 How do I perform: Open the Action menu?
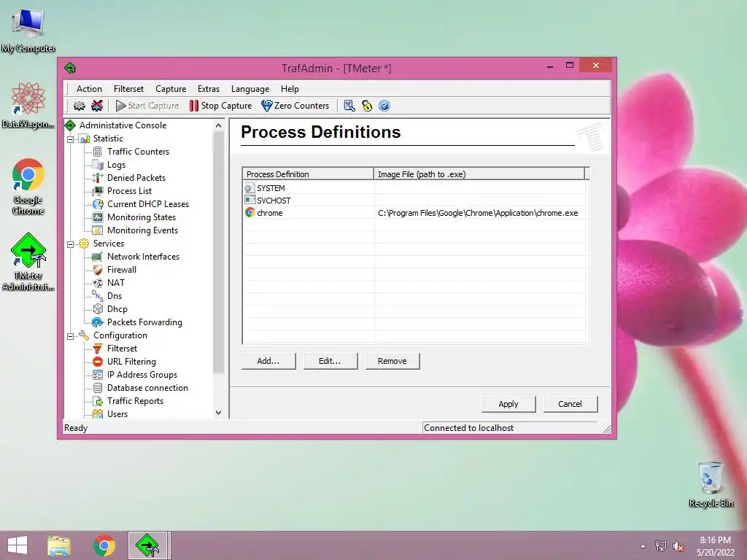click(89, 88)
